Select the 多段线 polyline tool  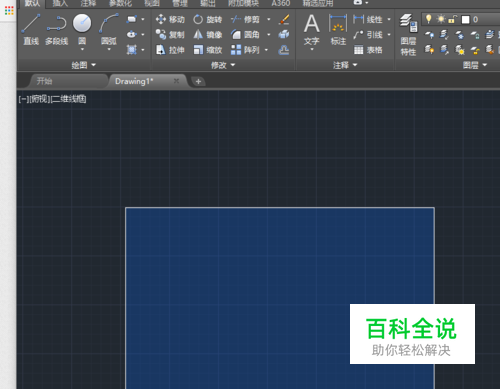[x=56, y=29]
